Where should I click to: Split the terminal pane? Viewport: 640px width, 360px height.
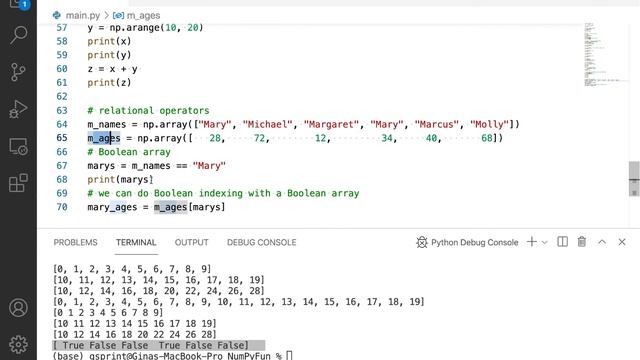(x=562, y=242)
